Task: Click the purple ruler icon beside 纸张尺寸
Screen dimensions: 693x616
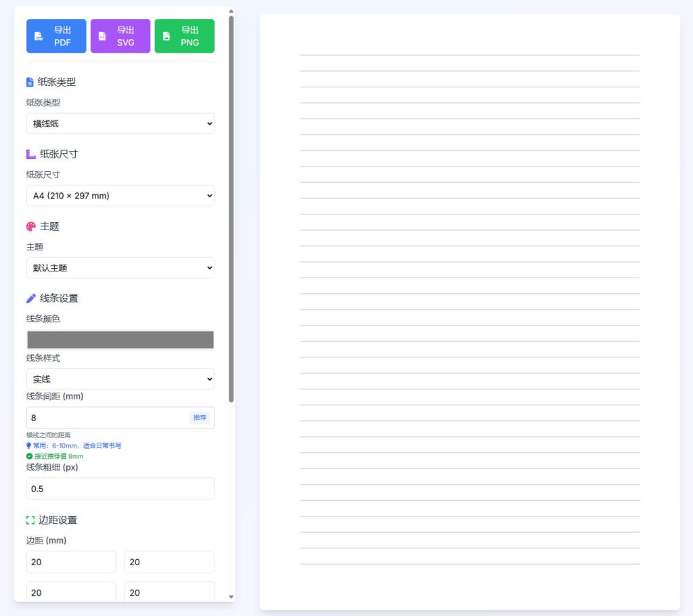Action: (30, 154)
